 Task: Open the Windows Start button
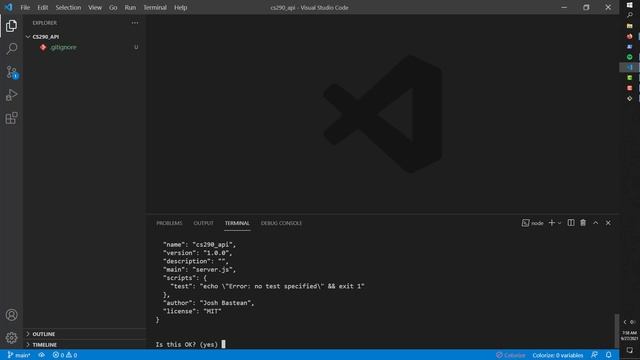tap(629, 5)
